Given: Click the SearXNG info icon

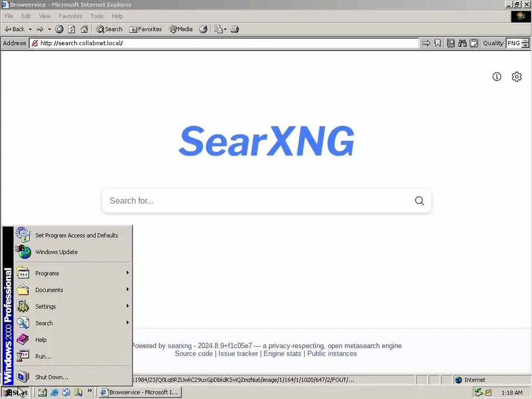Looking at the screenshot, I should tap(497, 77).
